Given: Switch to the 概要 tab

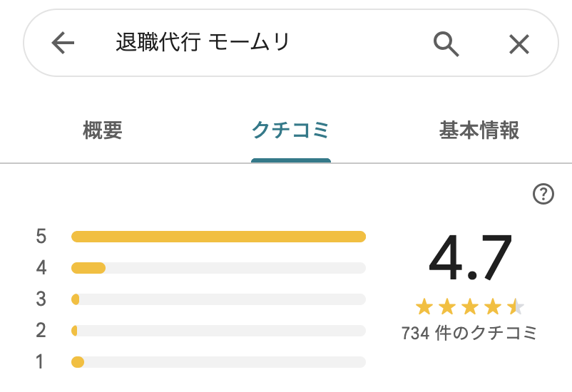Looking at the screenshot, I should point(103,130).
